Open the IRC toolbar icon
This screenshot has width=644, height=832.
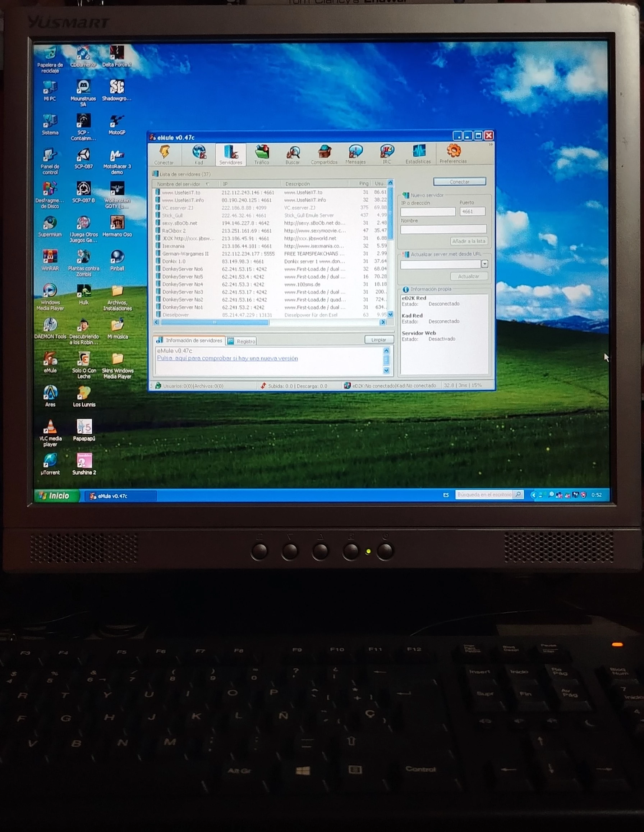pyautogui.click(x=387, y=154)
